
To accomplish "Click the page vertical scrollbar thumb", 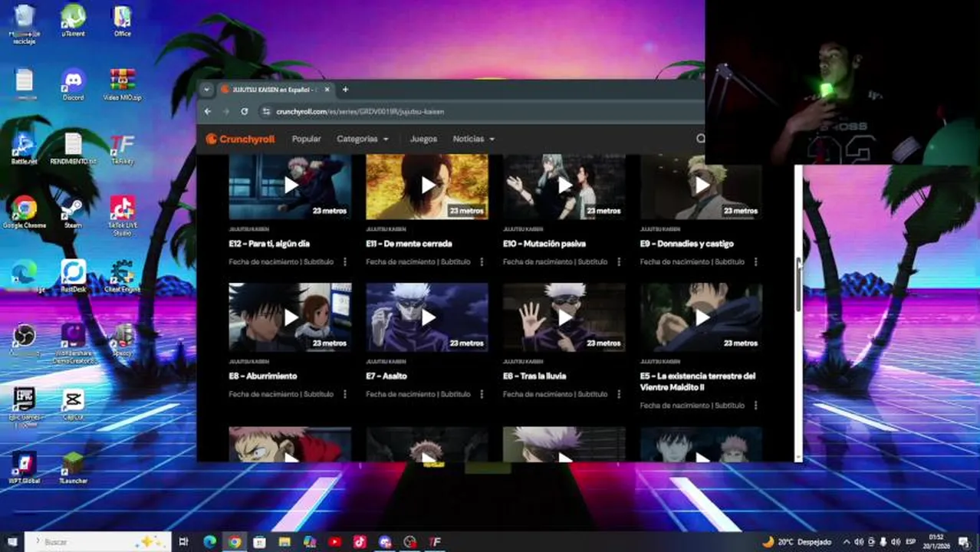I will point(798,285).
